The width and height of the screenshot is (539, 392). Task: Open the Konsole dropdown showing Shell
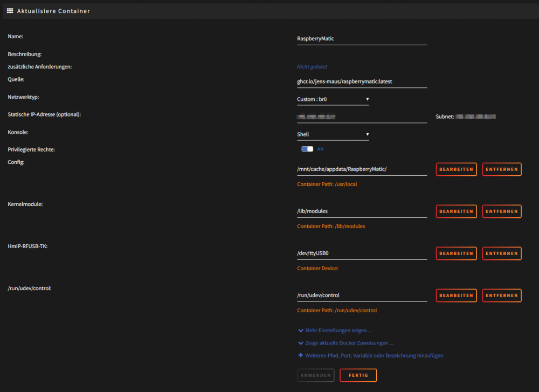pos(333,134)
